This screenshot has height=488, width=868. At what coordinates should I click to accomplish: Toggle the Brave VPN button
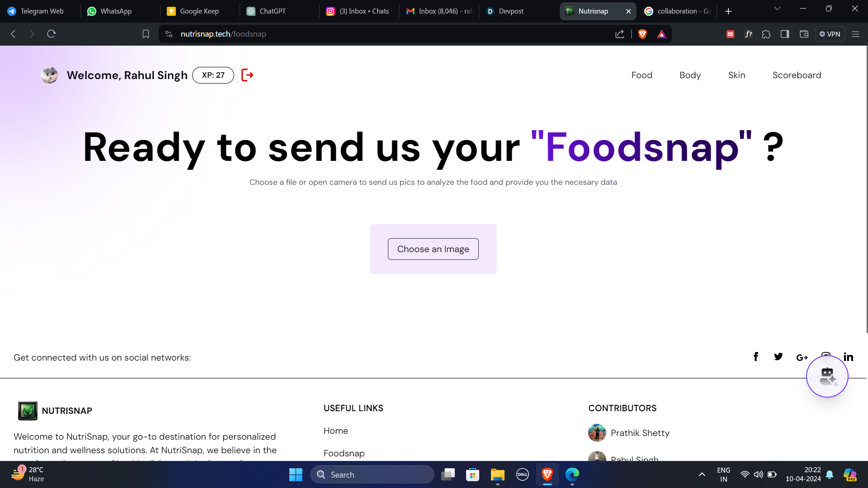830,34
